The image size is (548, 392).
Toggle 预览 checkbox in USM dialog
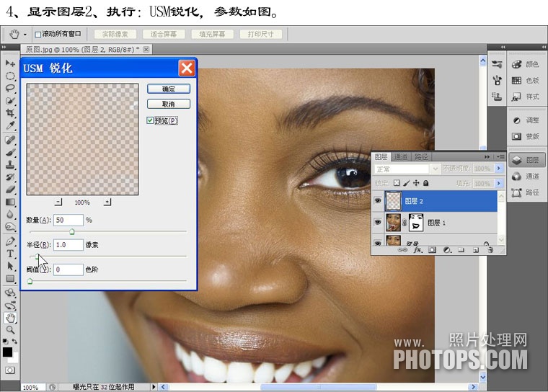click(x=150, y=120)
